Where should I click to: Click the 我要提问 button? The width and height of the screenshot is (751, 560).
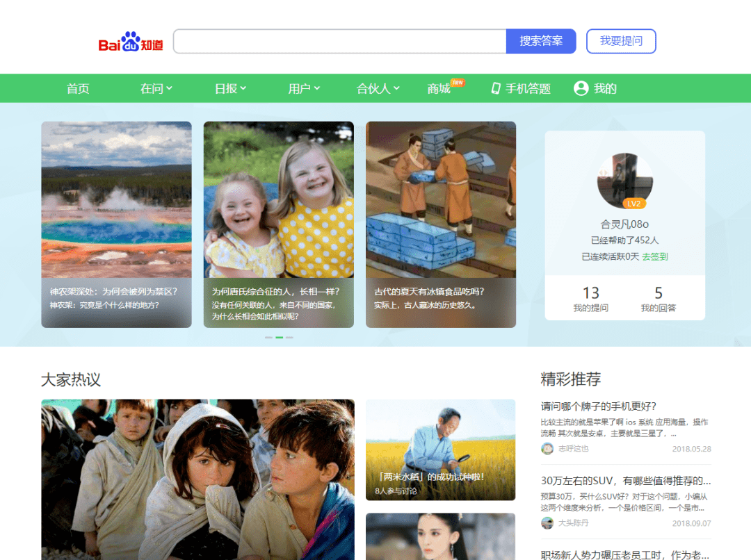click(621, 41)
